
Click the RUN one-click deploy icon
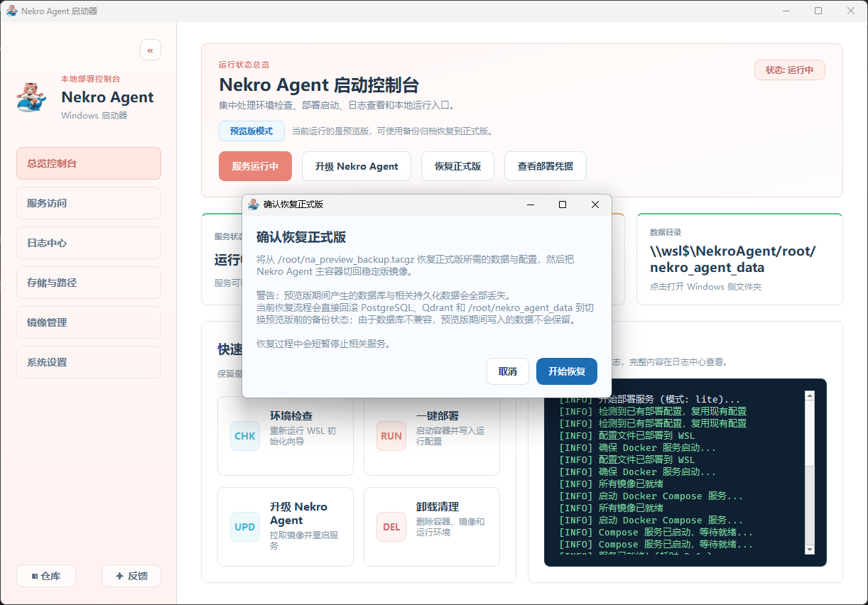391,436
